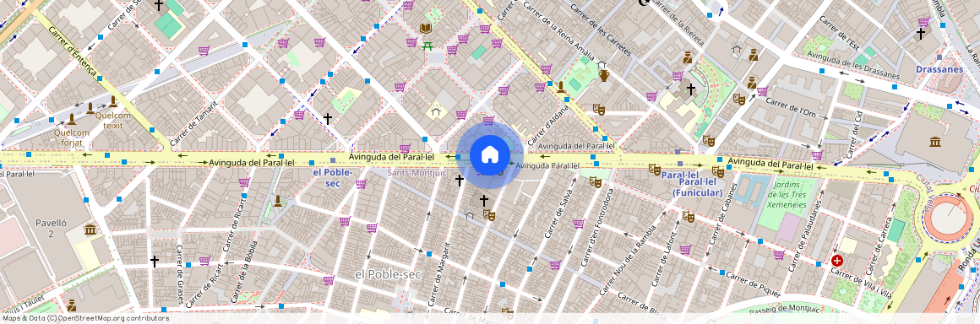The image size is (980, 324).
Task: Select the Quelcom teixit label
Action: pos(113,121)
